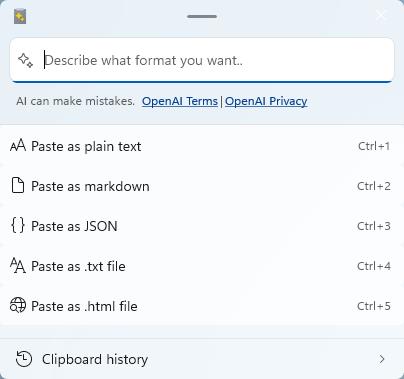Pick Paste as .html file

pos(201,305)
